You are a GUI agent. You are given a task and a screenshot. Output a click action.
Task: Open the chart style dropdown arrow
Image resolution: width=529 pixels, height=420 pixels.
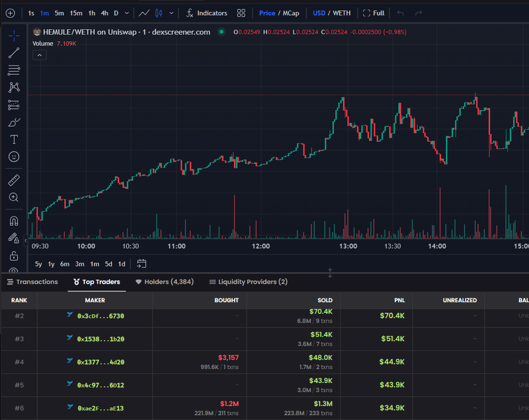coord(172,13)
